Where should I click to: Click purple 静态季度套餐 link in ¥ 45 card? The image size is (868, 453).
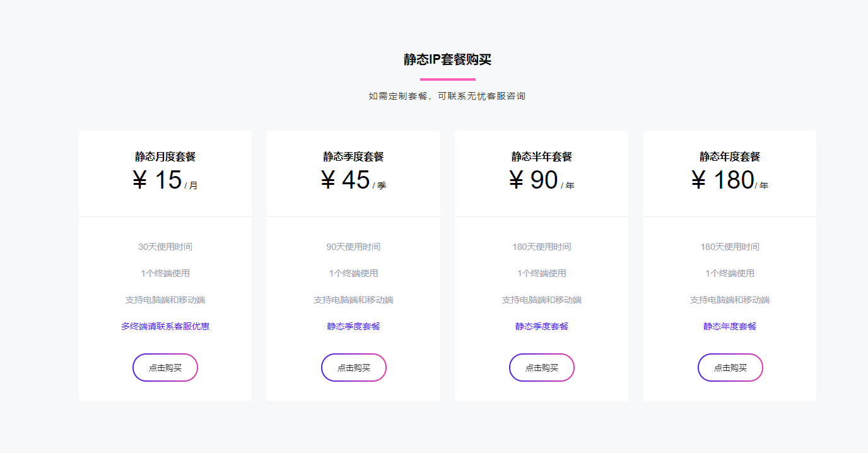tap(353, 326)
